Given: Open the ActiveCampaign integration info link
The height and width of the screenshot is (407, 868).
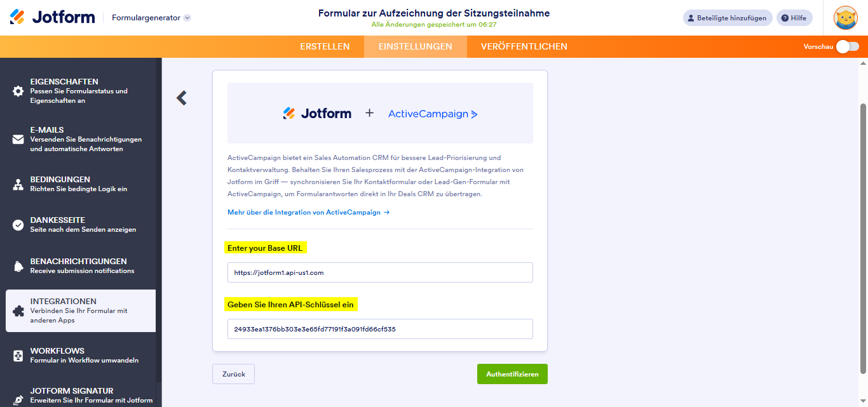Looking at the screenshot, I should coord(308,213).
